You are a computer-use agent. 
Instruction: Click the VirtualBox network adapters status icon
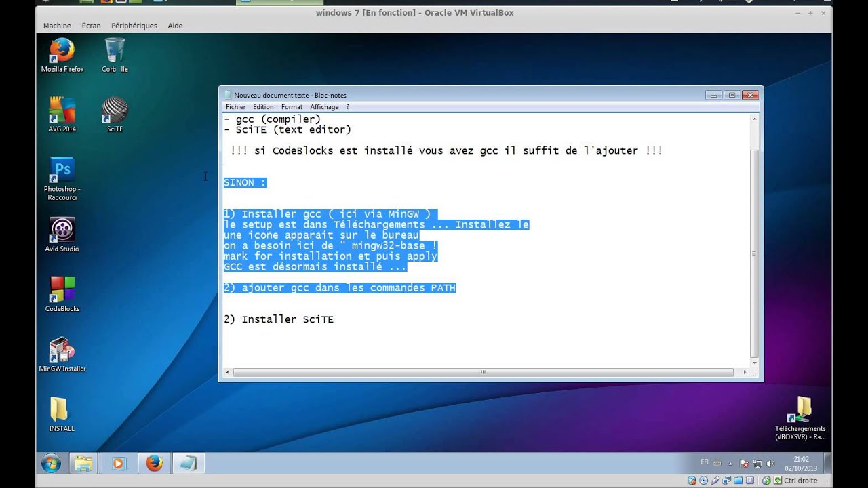coord(727,481)
